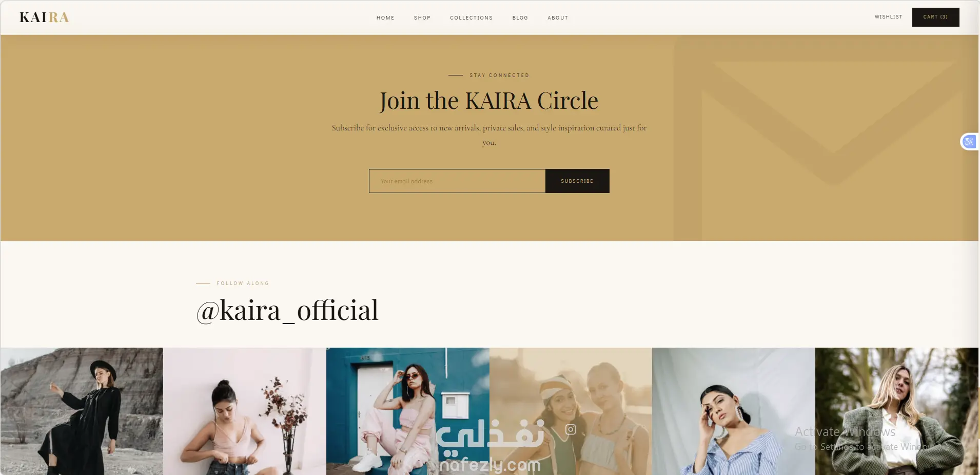This screenshot has height=475, width=980.
Task: Open photo of blonde woman in blazer
Action: tap(897, 411)
